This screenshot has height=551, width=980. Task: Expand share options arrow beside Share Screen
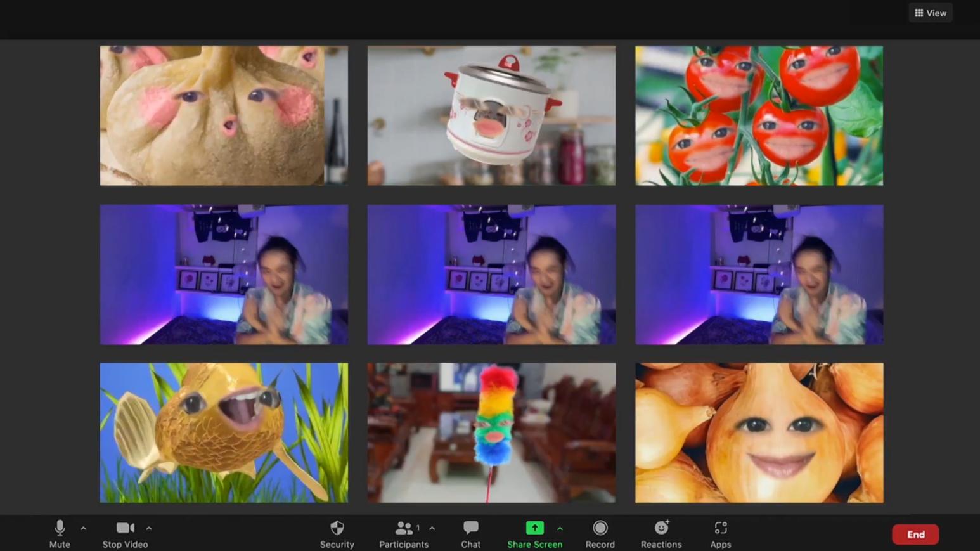tap(560, 528)
